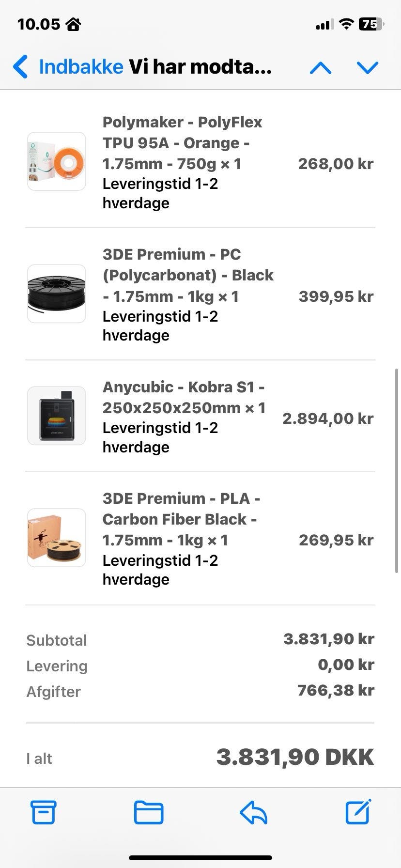The width and height of the screenshot is (401, 868).
Task: Go to previous message with up chevron
Action: coord(321,67)
